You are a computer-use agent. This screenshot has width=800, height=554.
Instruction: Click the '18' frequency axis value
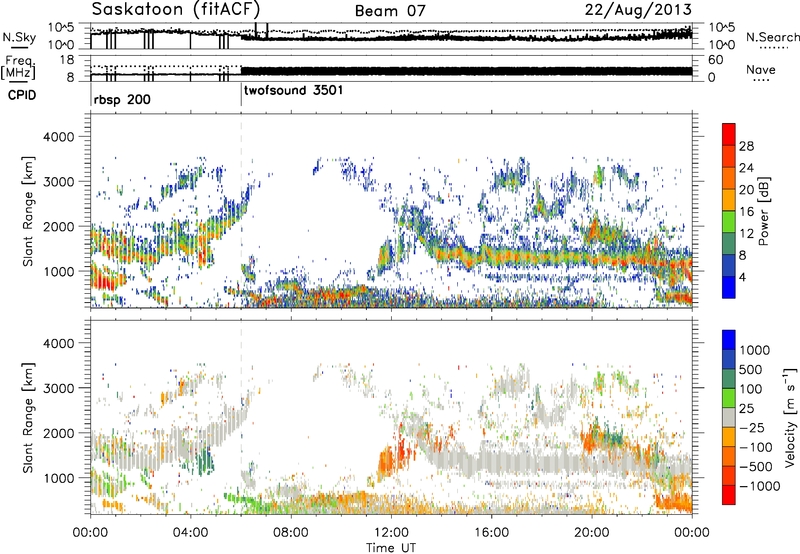[66, 60]
